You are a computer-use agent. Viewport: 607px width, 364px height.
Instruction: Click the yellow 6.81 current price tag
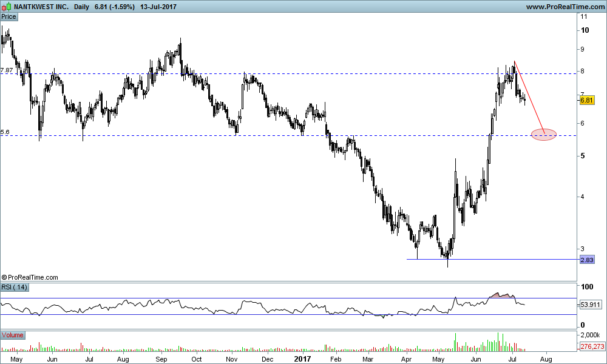point(587,100)
